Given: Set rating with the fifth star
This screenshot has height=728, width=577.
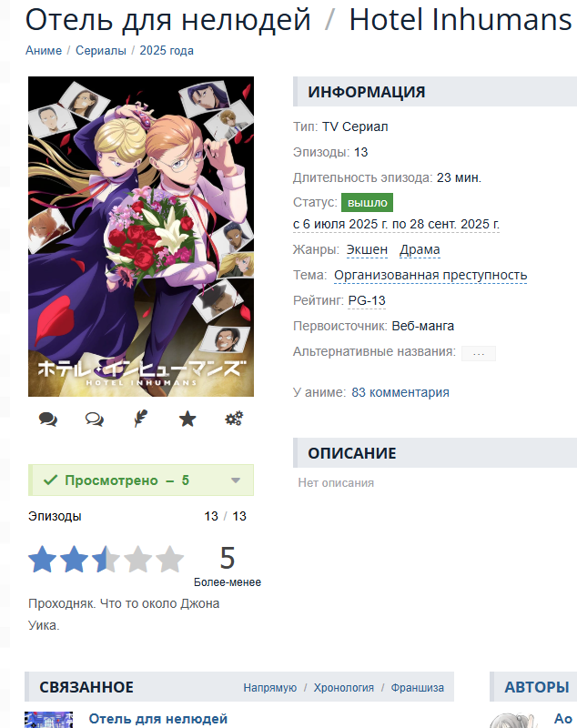Looking at the screenshot, I should [169, 559].
